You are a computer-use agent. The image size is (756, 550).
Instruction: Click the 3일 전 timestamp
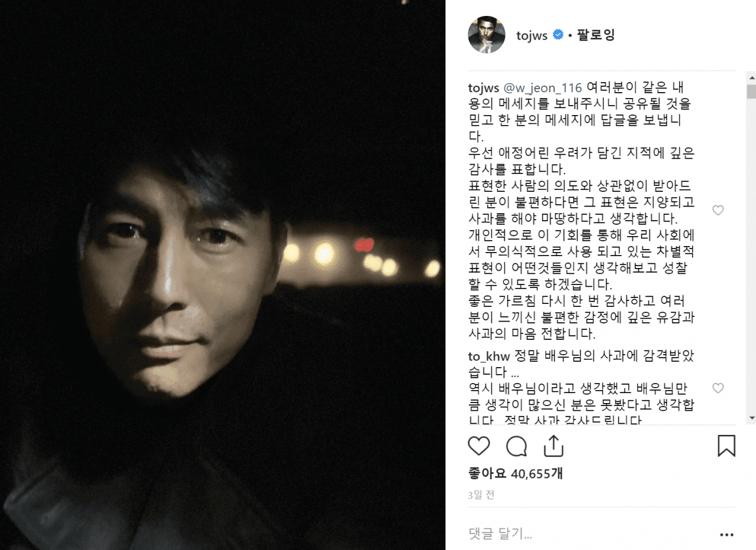481,495
